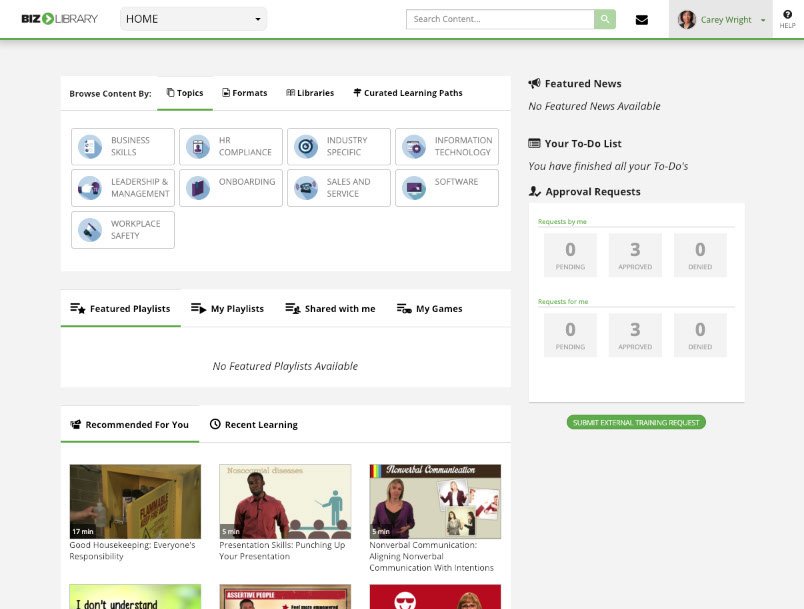
Task: Open the 'I don't understand' video thumbnail
Action: click(135, 597)
